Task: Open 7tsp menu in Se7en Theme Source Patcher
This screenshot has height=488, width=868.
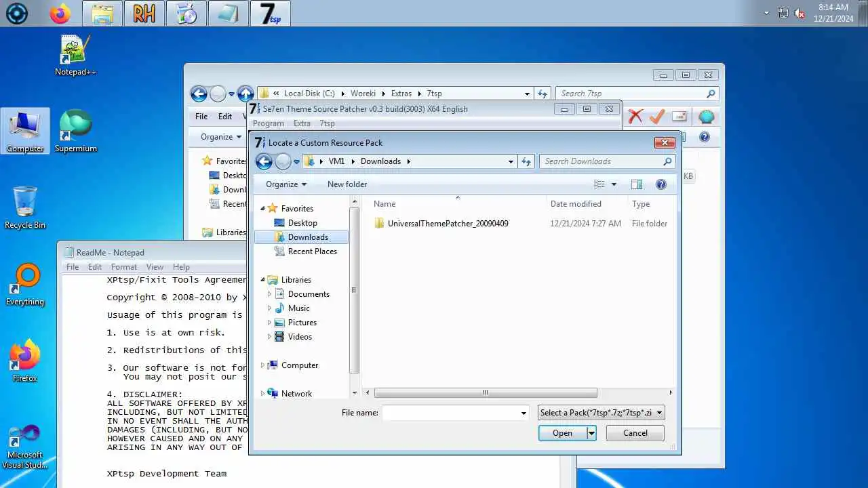Action: 328,123
